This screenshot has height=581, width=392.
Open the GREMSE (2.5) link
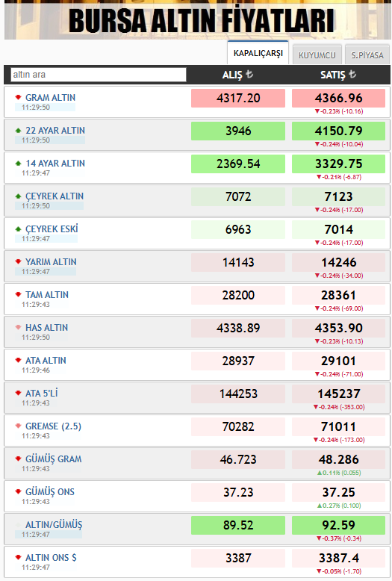tap(53, 426)
